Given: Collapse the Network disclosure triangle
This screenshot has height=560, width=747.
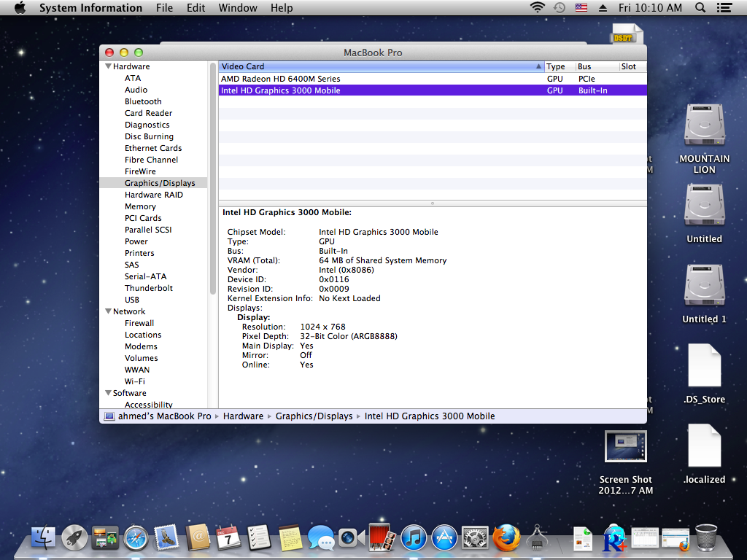Looking at the screenshot, I should pyautogui.click(x=108, y=311).
